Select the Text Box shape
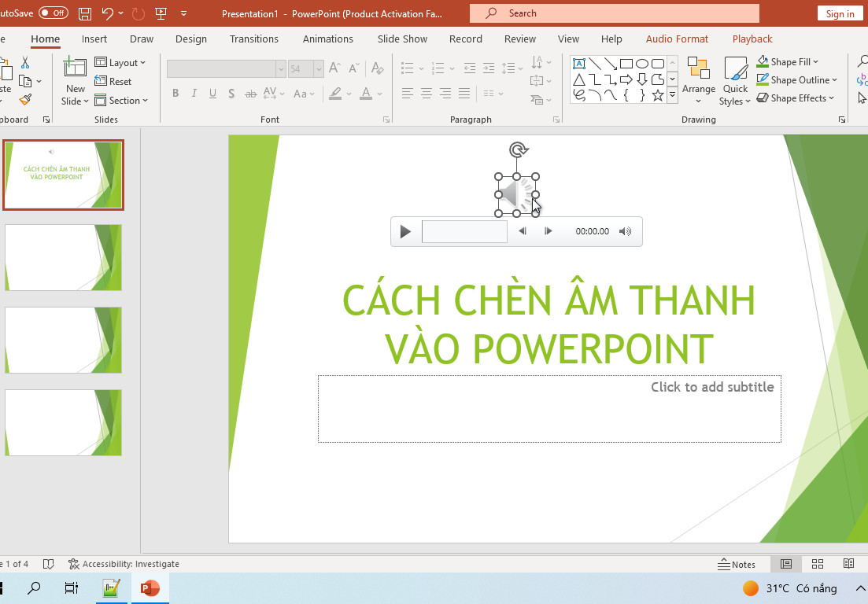The image size is (868, 604). pyautogui.click(x=579, y=64)
